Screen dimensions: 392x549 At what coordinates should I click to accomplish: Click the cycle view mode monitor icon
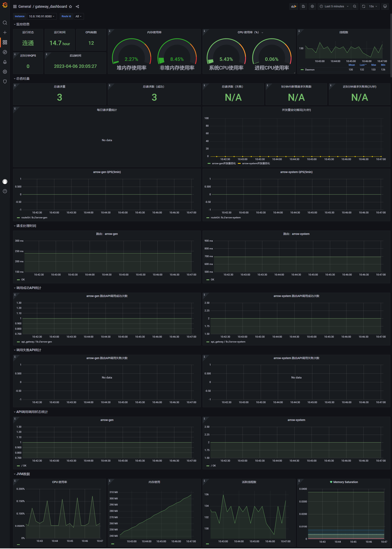[x=385, y=7]
